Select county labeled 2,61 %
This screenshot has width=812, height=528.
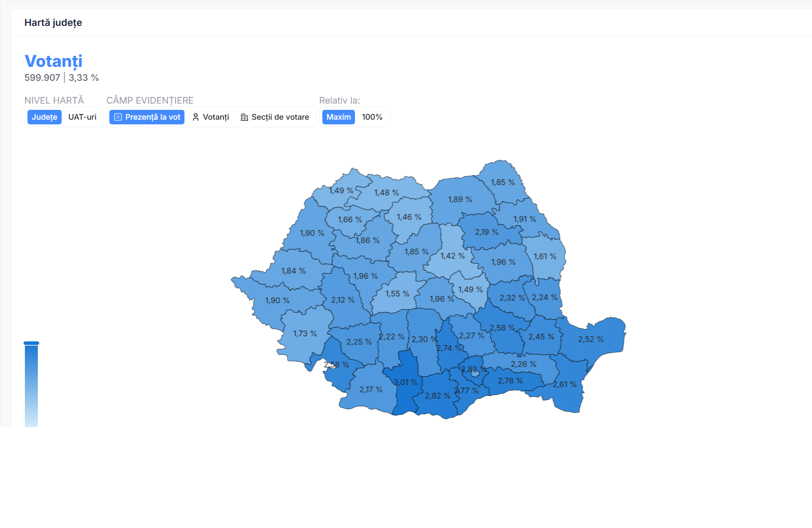click(565, 384)
